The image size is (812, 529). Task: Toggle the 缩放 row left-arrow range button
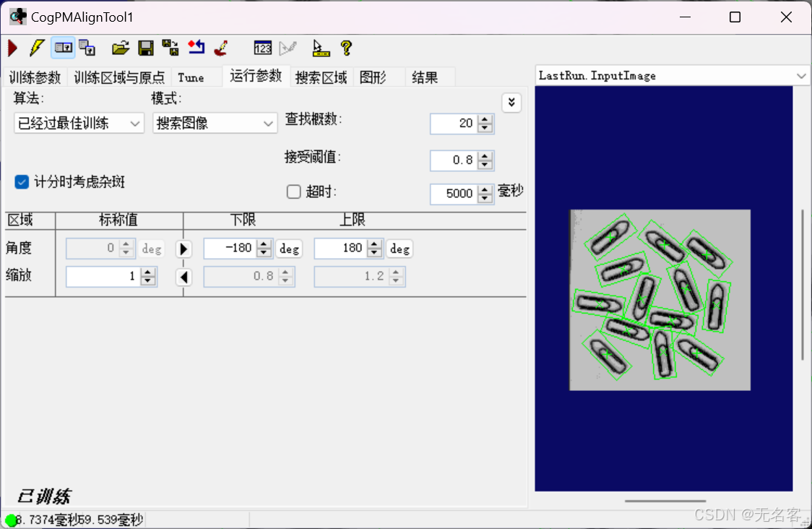(183, 277)
